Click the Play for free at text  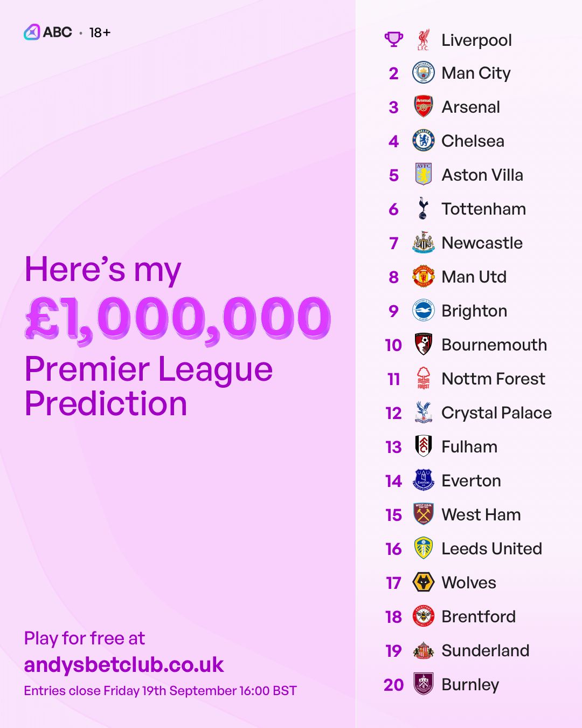(85, 638)
